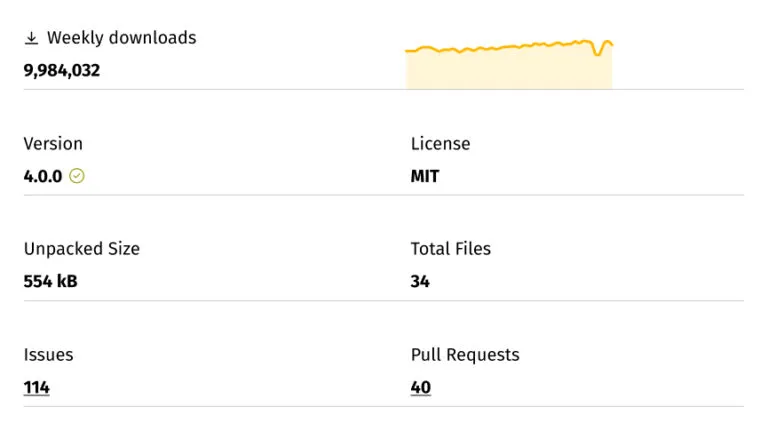Open the 40 pull requests link

420,387
